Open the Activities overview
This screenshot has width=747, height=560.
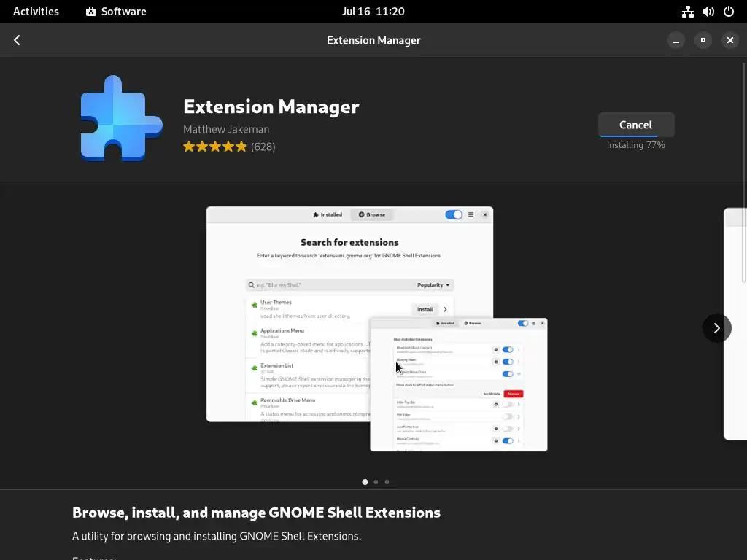tap(36, 12)
